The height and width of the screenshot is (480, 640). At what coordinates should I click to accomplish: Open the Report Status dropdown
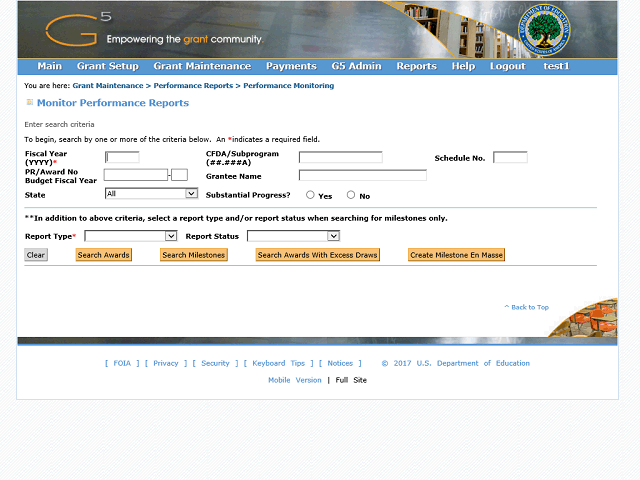point(293,236)
